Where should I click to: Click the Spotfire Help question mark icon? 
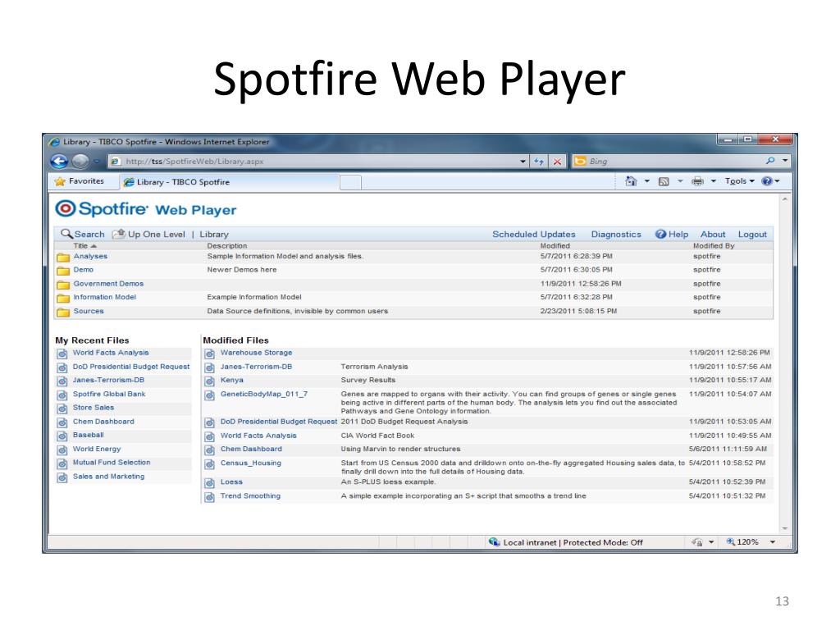(660, 234)
